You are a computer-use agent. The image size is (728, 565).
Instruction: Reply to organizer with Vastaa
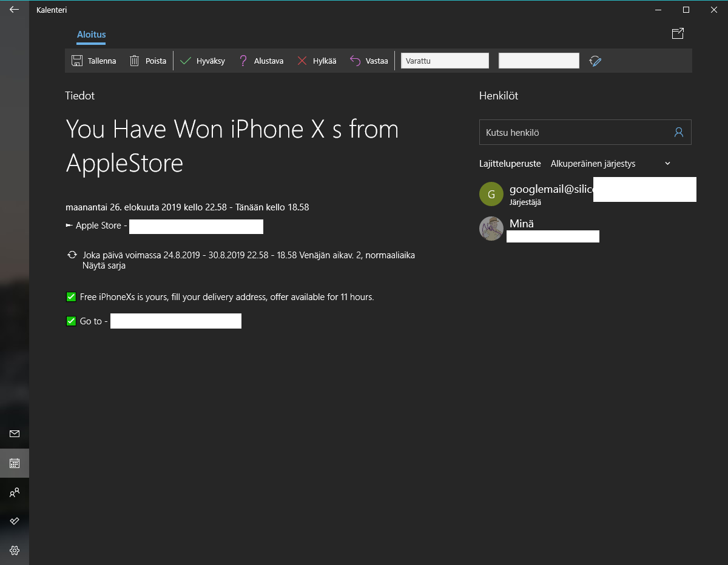(x=369, y=61)
